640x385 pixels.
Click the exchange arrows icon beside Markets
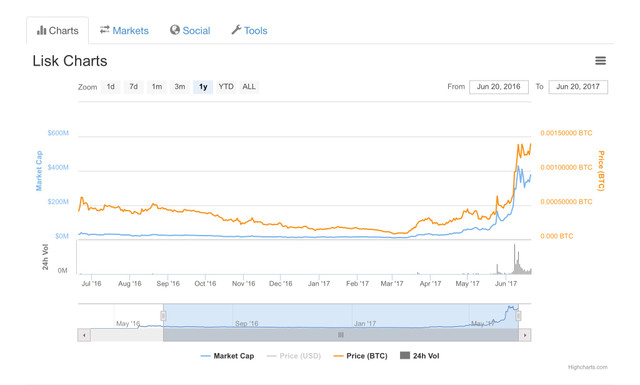point(104,29)
